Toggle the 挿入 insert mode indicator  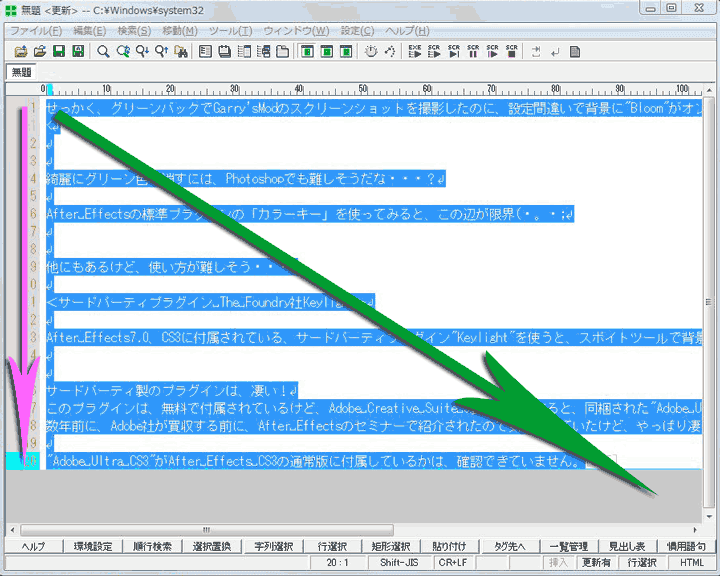click(x=558, y=563)
